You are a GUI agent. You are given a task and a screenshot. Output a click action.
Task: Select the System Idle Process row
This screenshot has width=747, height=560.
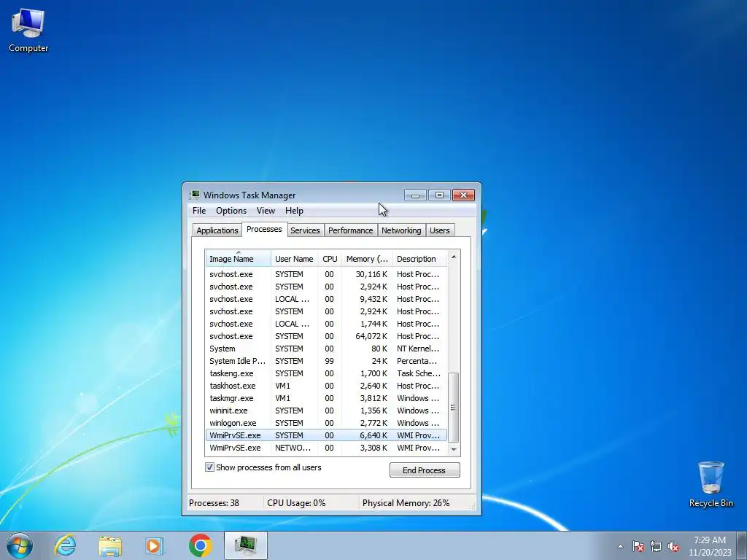tap(326, 361)
